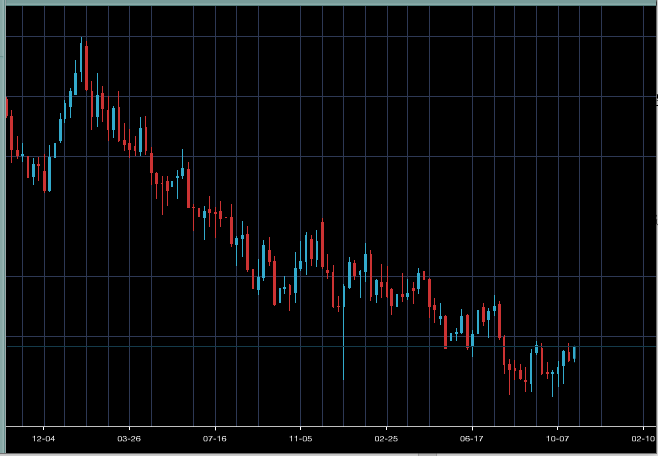Click the 03-26 date label
The height and width of the screenshot is (456, 658).
pyautogui.click(x=129, y=439)
